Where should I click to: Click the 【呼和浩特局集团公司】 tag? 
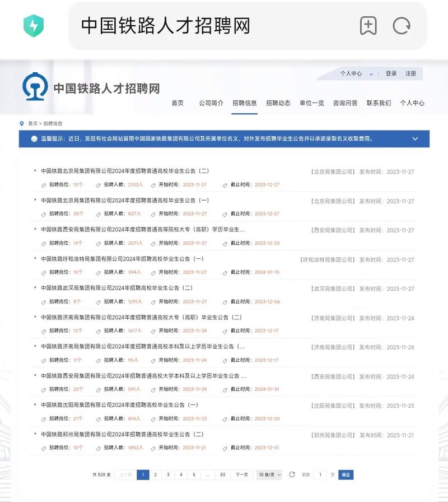pos(328,259)
